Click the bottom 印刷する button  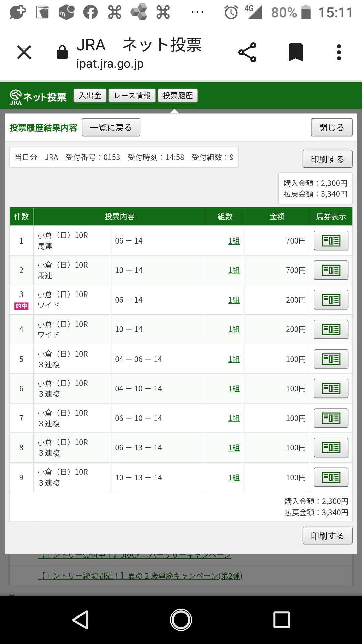[x=327, y=536]
